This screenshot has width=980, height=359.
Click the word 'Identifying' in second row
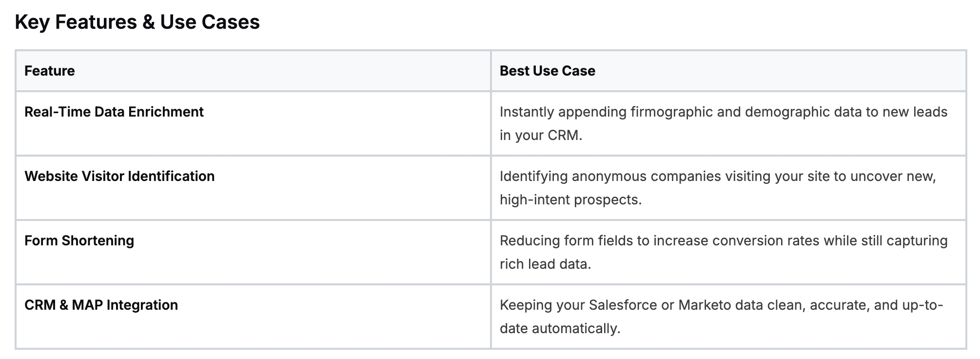533,176
